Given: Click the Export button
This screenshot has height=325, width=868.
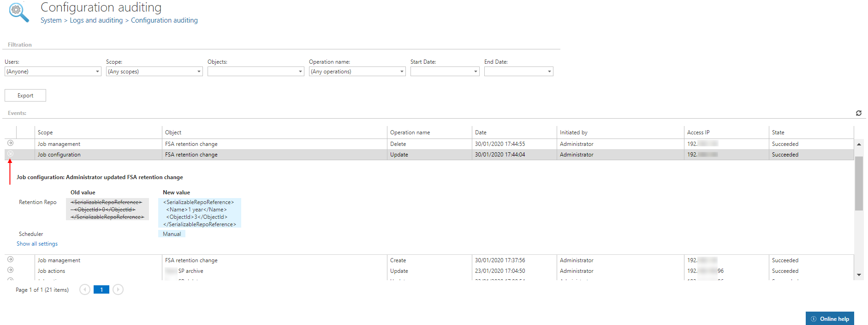Looking at the screenshot, I should (25, 96).
